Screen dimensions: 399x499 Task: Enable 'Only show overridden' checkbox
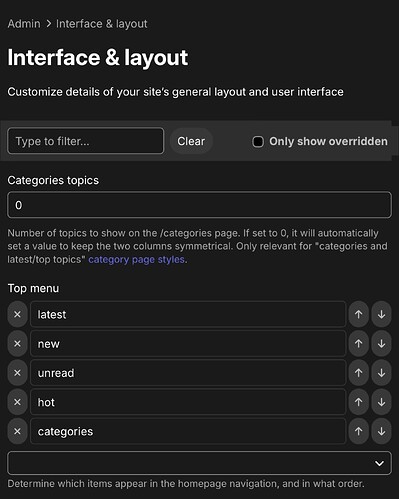[x=258, y=142]
